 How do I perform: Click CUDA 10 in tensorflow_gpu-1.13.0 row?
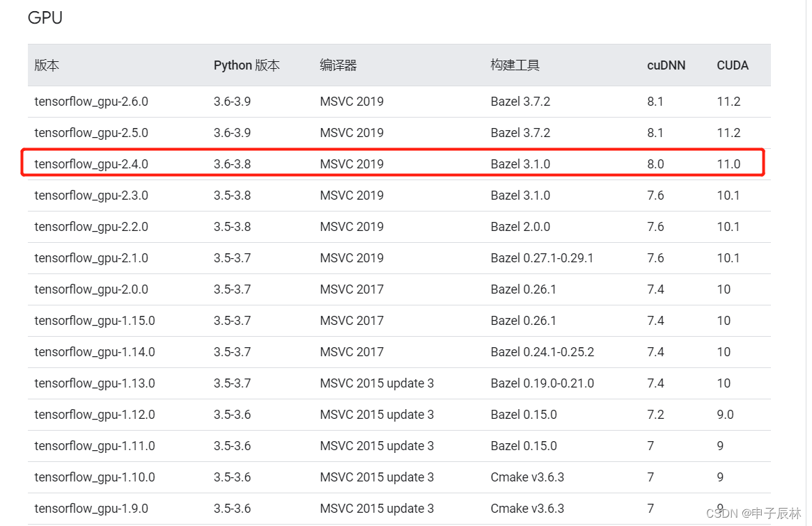click(x=724, y=383)
